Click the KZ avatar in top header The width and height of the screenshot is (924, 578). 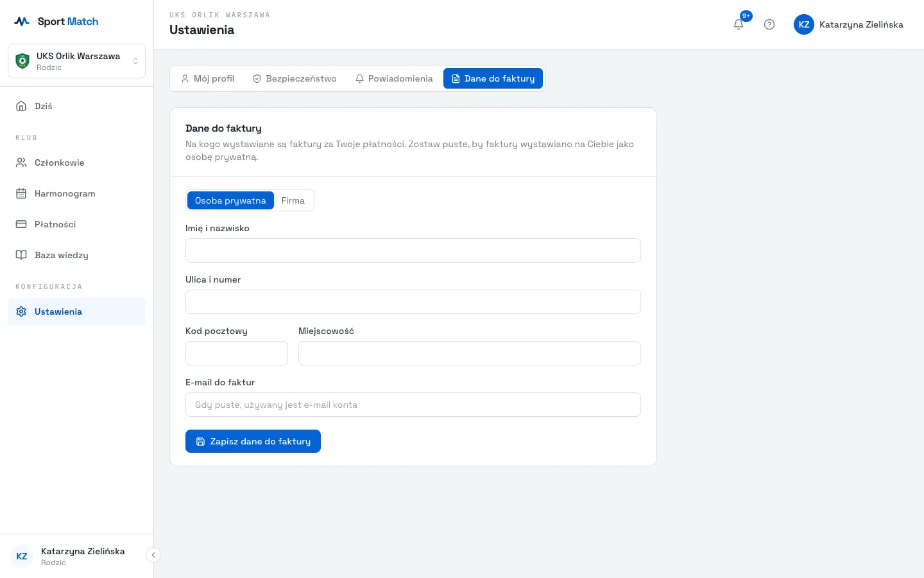coord(804,24)
